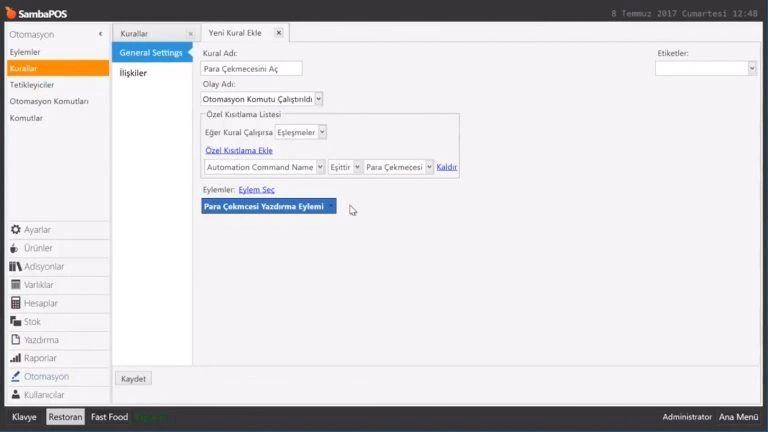Open Otomasyon pencil icon at bottom

(x=16, y=376)
